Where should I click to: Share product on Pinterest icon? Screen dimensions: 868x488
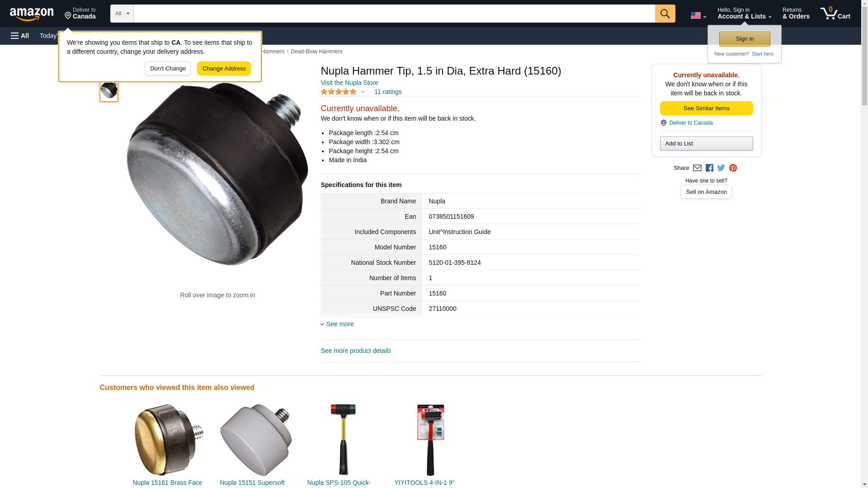(x=733, y=168)
